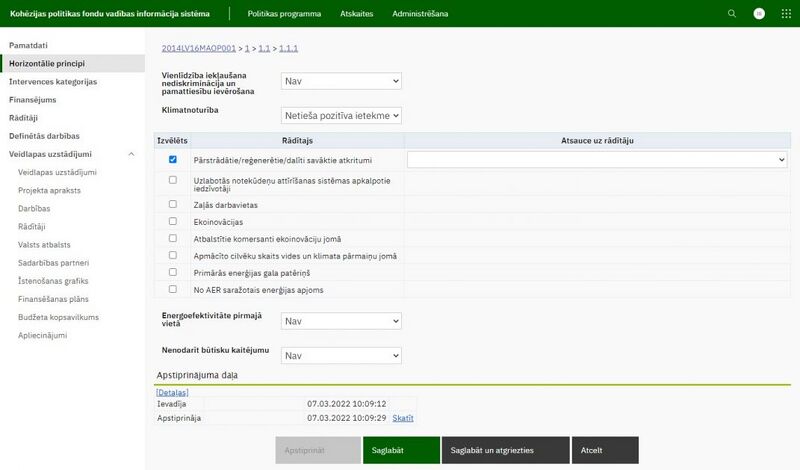Uncheck Pārstrādātie/reģenerētie/dalīti savāktie atkritumi checkbox
Viewport: 800px width, 470px height.
[x=173, y=159]
